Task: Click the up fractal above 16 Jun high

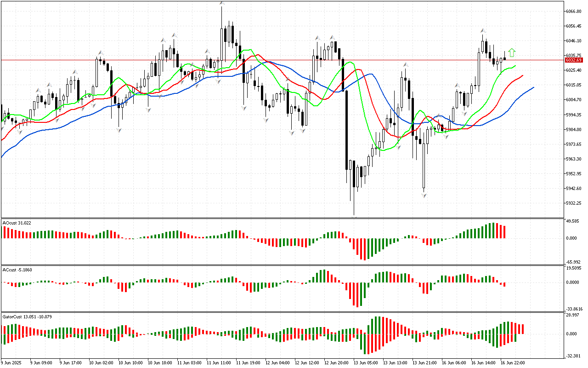Action: tap(483, 30)
